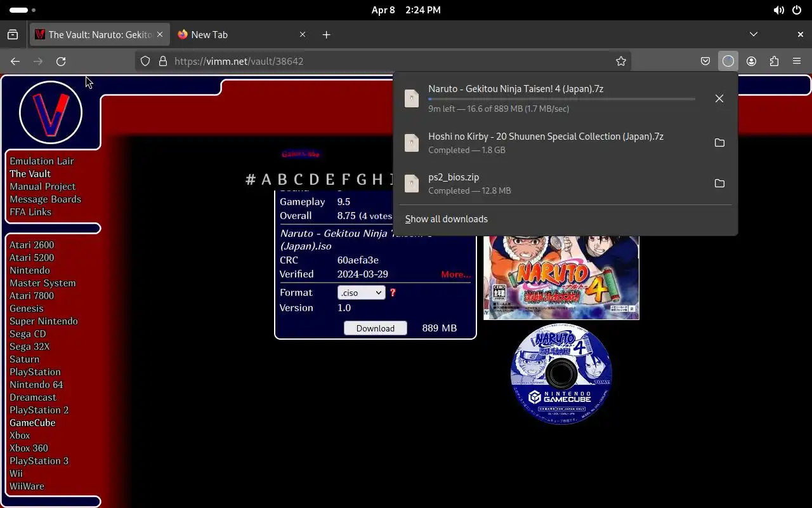
Task: Switch to the New Tab tab
Action: (242, 34)
